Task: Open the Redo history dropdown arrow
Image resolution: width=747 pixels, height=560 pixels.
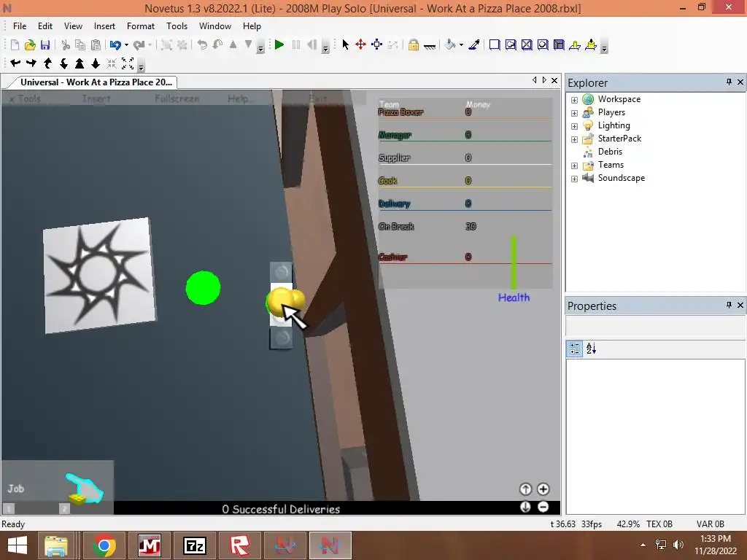Action: point(150,44)
